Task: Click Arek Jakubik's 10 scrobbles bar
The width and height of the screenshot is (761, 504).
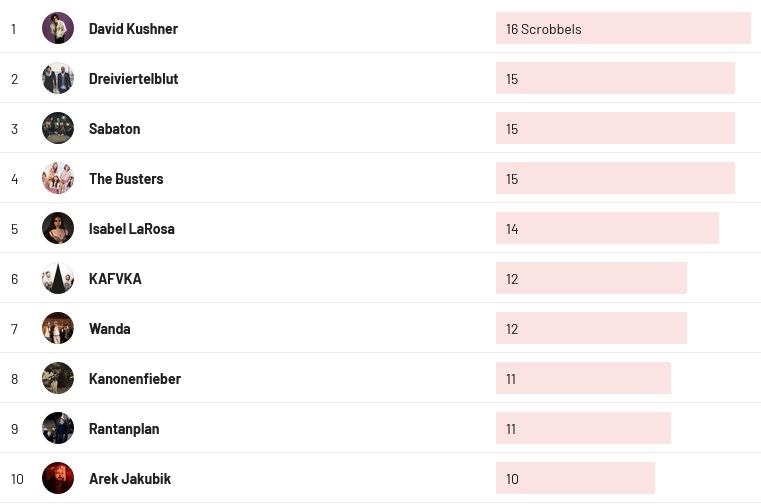Action: [x=575, y=478]
